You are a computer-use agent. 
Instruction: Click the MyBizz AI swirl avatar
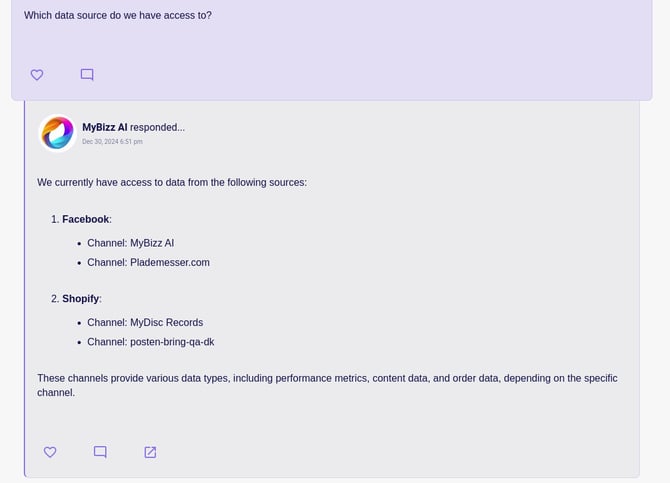(x=58, y=133)
